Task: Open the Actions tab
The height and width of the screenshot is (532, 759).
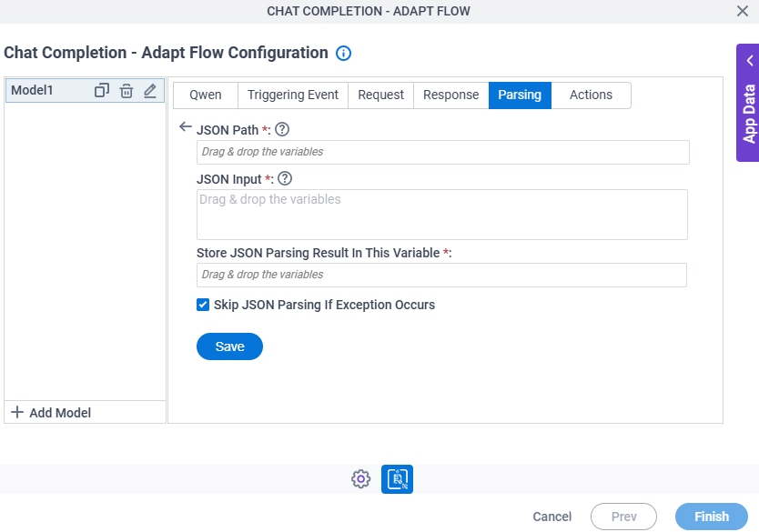Action: (591, 95)
